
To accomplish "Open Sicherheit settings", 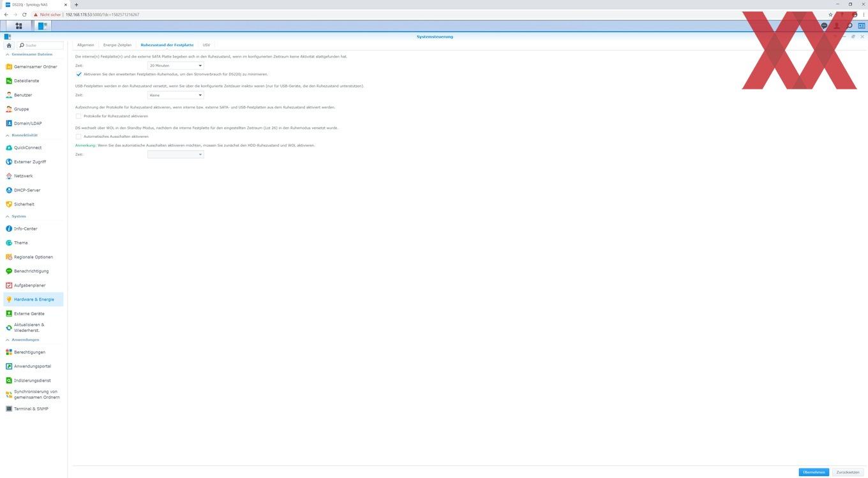I will click(x=33, y=204).
